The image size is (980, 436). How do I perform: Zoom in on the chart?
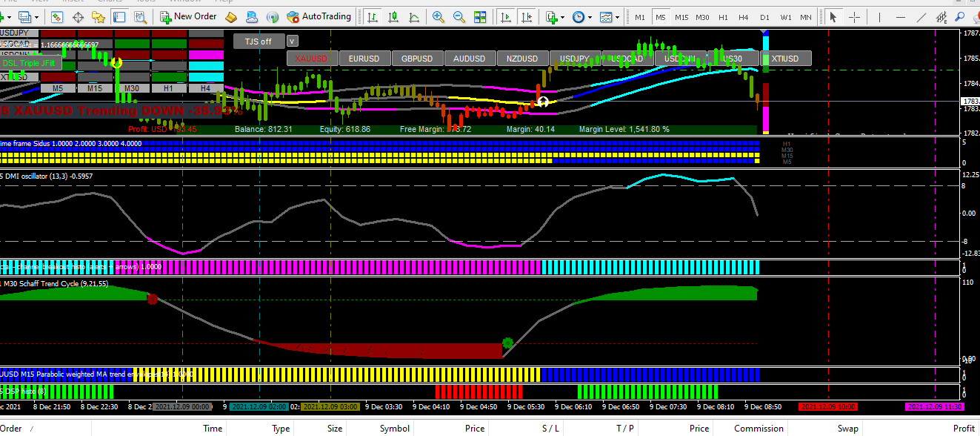[x=439, y=16]
